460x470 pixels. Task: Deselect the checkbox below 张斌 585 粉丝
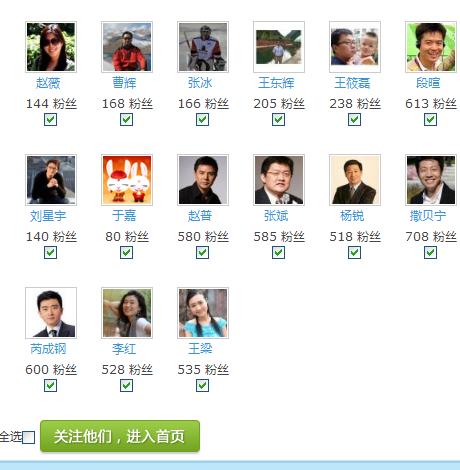279,252
